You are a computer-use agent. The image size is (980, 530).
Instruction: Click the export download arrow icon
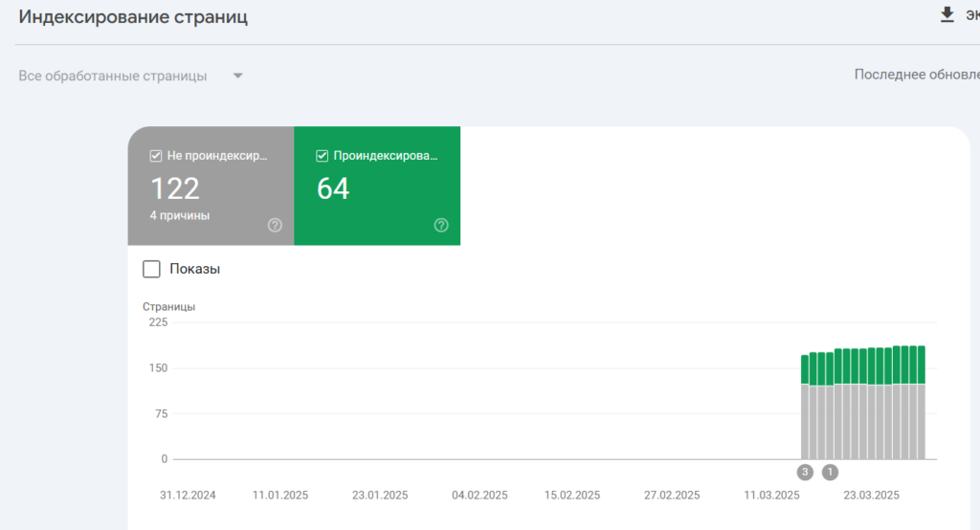(947, 14)
